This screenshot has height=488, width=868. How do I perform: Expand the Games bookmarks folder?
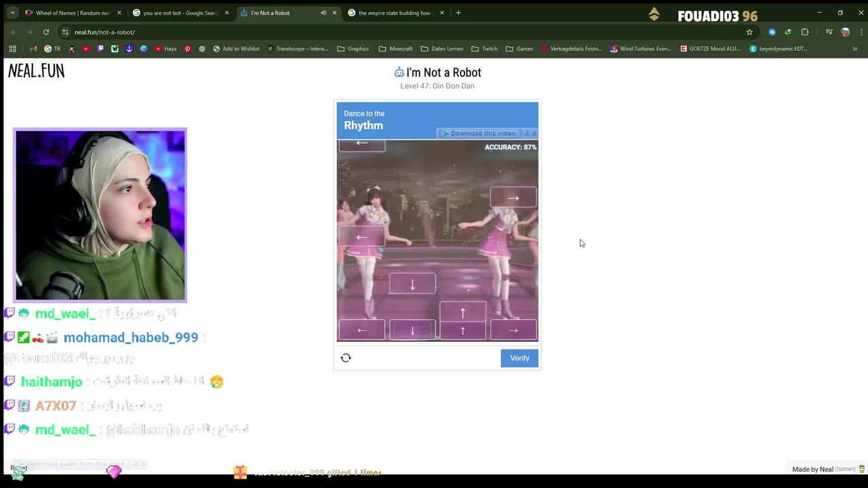pos(519,49)
